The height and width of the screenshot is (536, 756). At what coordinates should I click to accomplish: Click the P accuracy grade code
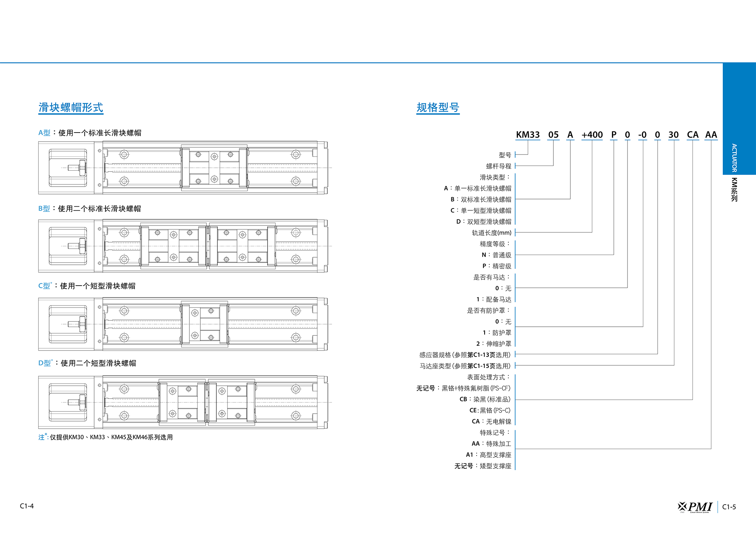pyautogui.click(x=613, y=135)
